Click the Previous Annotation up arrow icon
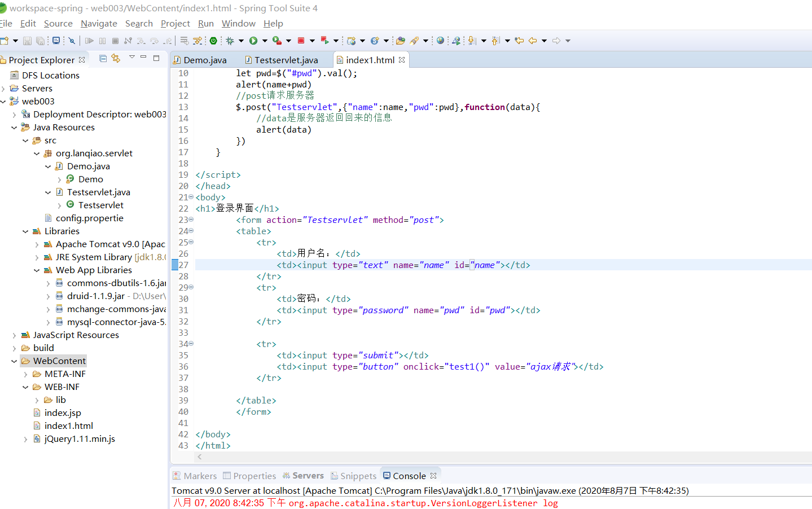 coord(496,41)
